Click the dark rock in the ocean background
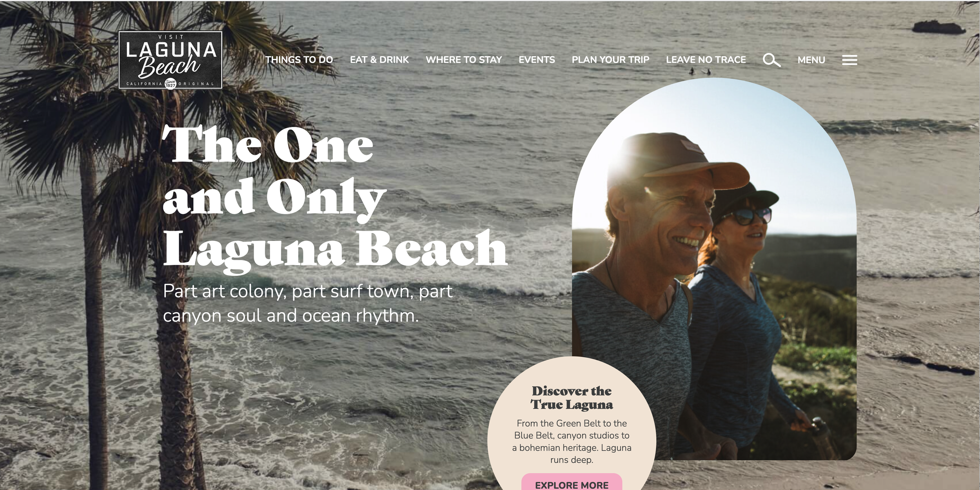980x490 pixels. pyautogui.click(x=938, y=27)
